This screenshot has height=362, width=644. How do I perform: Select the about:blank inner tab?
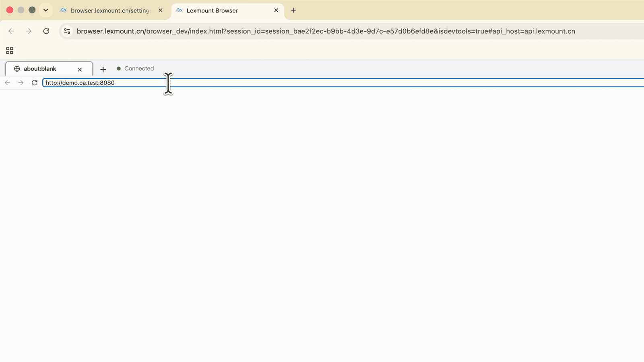[49, 69]
